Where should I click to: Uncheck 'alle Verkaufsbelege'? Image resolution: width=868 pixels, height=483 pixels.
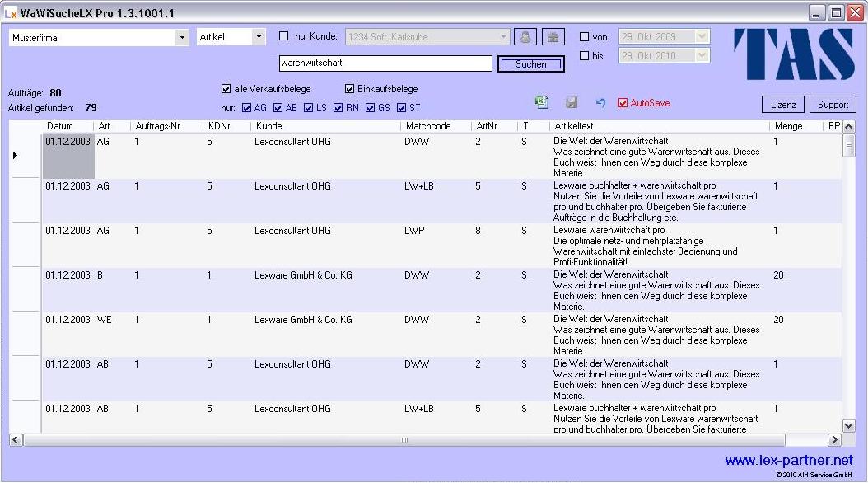[226, 89]
